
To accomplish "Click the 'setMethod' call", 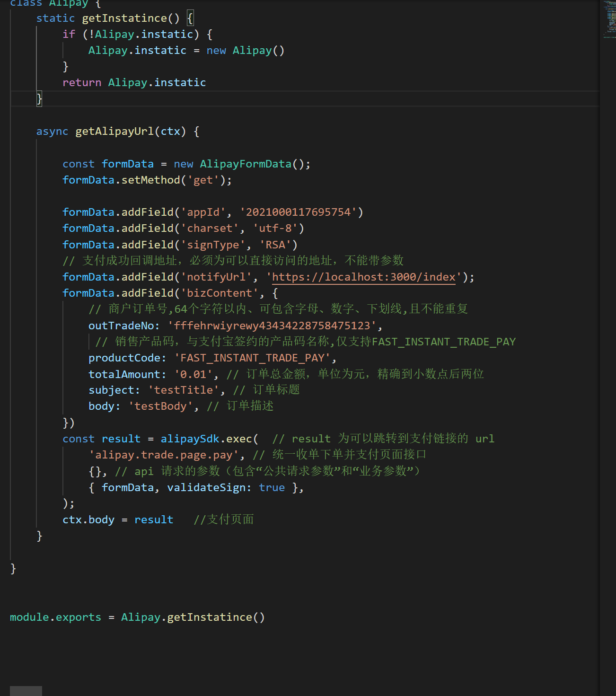I will click(x=151, y=180).
